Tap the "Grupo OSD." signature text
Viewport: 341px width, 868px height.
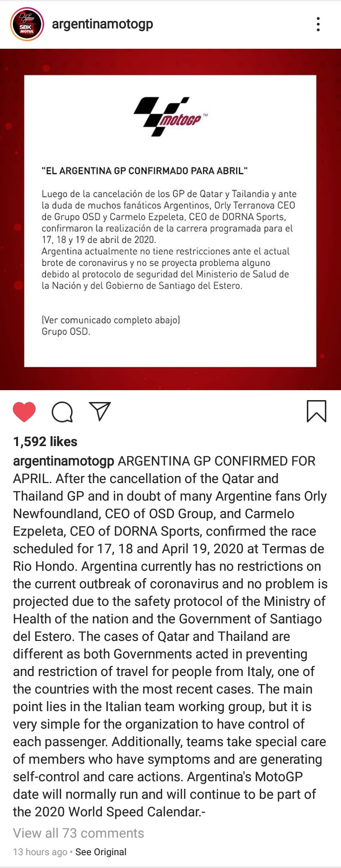(x=66, y=331)
